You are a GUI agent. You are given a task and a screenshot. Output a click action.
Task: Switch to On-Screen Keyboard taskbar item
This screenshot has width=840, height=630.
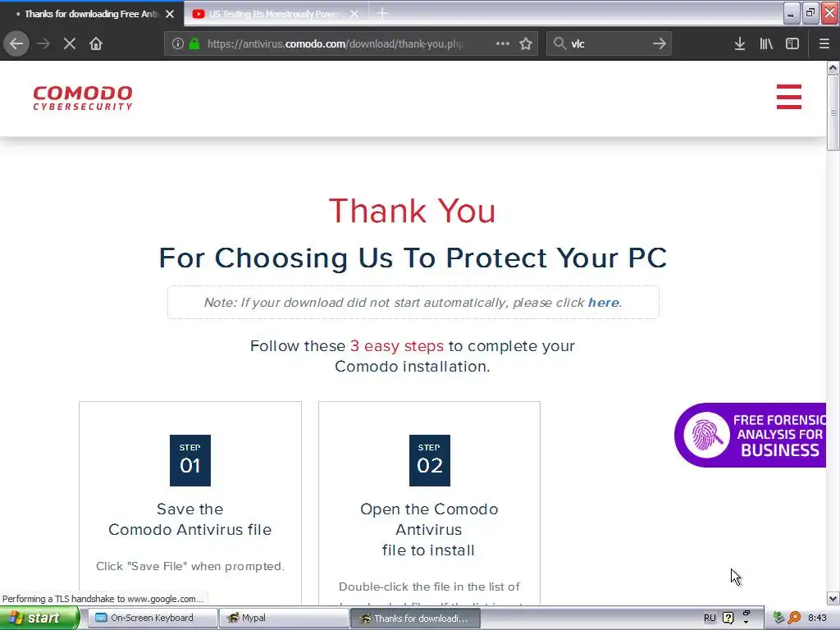click(x=152, y=618)
